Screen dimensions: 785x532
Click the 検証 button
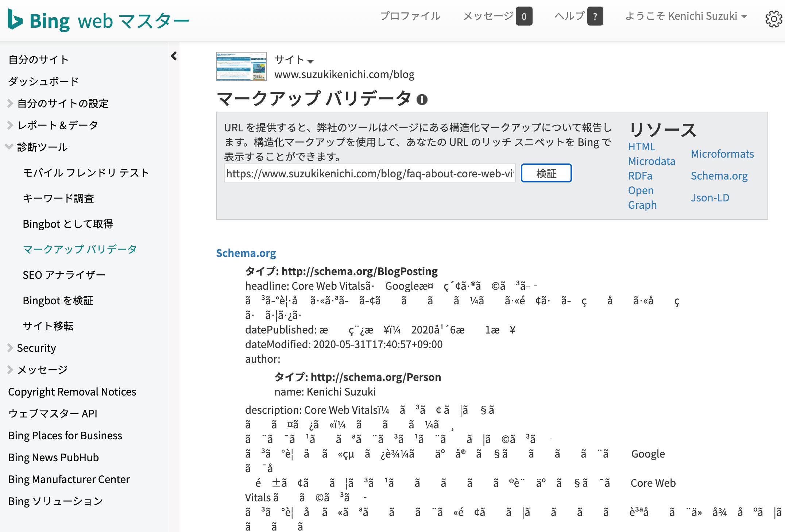(546, 173)
